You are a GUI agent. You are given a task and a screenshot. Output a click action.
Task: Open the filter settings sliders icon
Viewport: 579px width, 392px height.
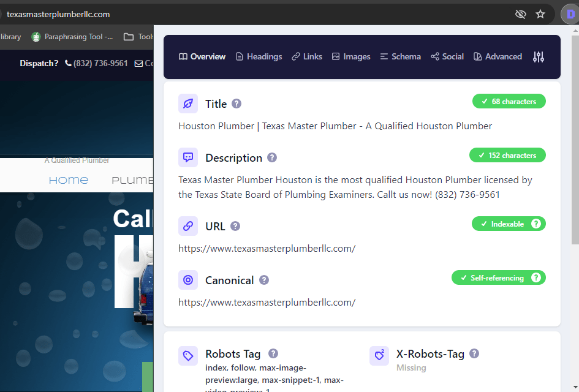click(x=539, y=56)
